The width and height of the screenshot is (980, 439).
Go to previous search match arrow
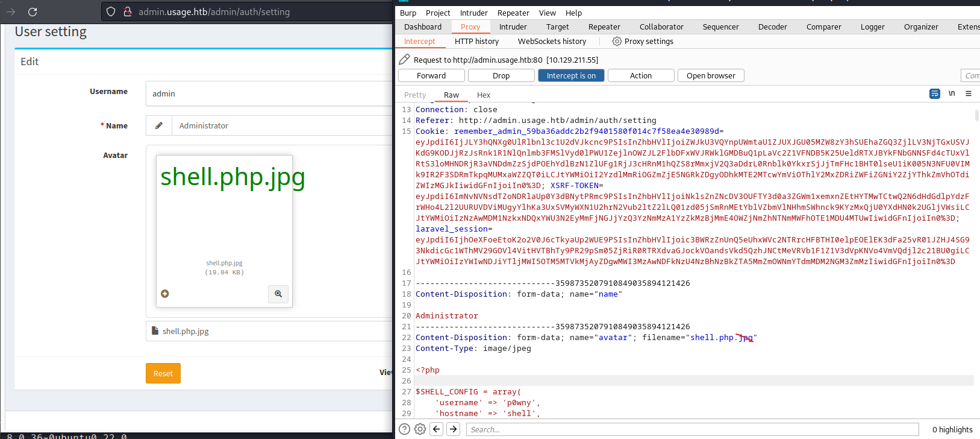437,429
